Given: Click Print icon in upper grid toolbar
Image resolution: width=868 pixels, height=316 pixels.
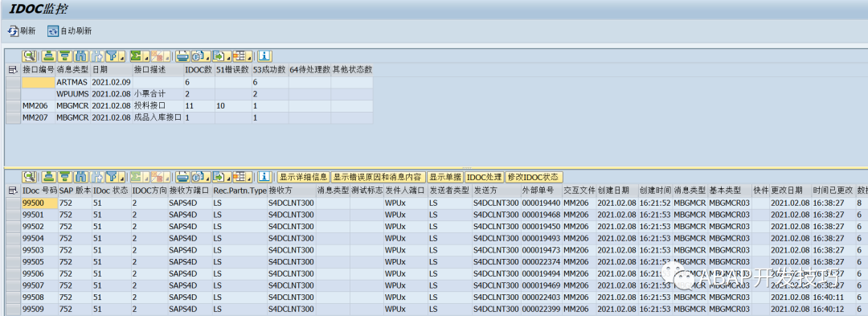Looking at the screenshot, I should coord(183,56).
